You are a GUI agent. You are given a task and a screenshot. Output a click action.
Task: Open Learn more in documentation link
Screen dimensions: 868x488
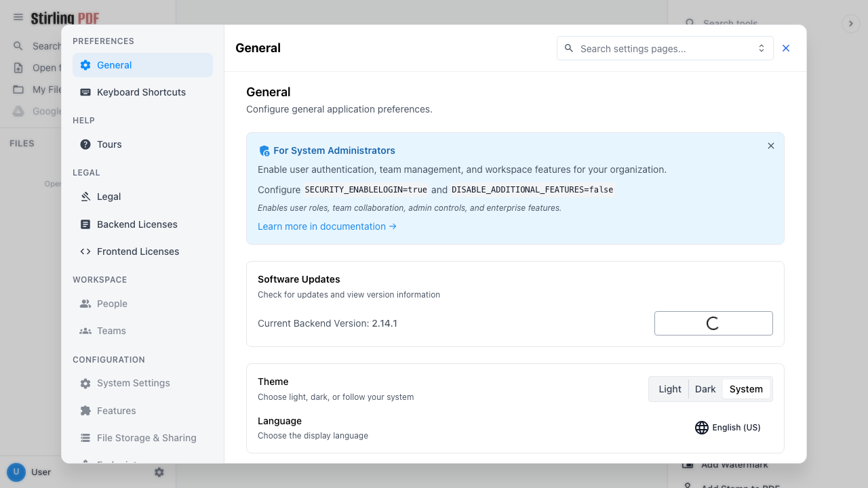(x=328, y=226)
